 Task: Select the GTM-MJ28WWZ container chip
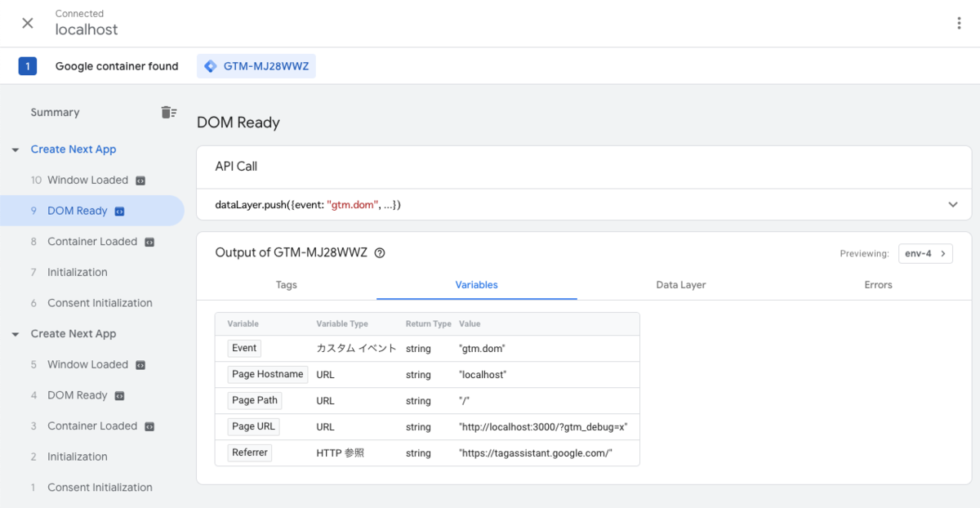(x=256, y=66)
